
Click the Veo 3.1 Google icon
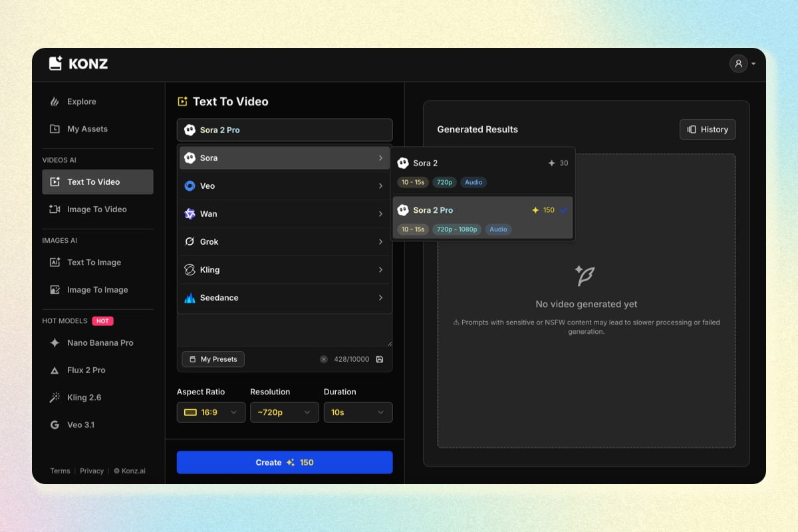tap(55, 425)
